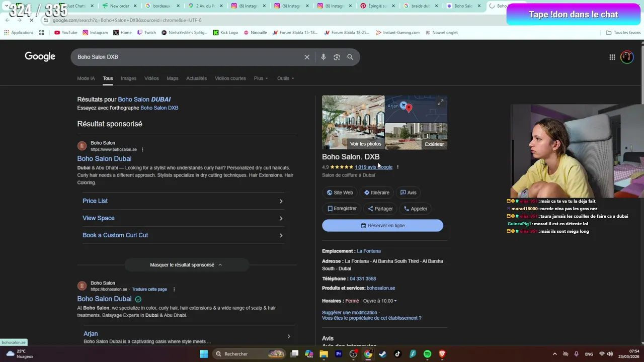
Task: Open the Google account avatar menu
Action: click(627, 57)
